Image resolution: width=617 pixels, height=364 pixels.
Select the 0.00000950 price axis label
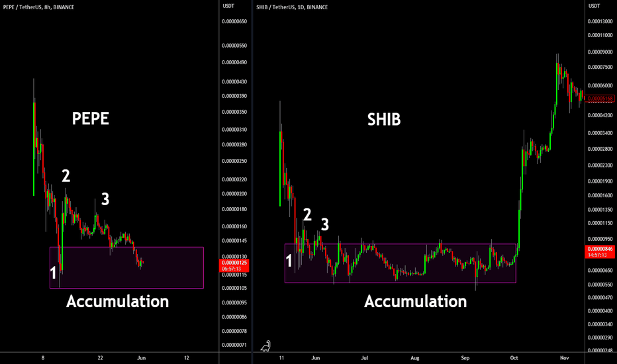click(600, 240)
